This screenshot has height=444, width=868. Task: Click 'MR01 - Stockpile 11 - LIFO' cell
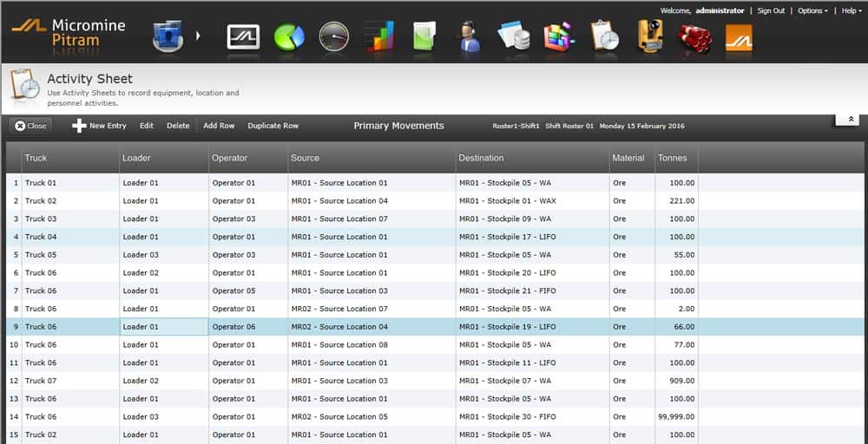[532, 362]
